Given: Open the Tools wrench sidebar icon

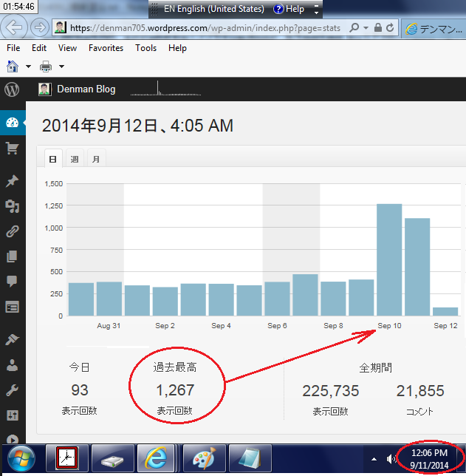Looking at the screenshot, I should pos(12,390).
